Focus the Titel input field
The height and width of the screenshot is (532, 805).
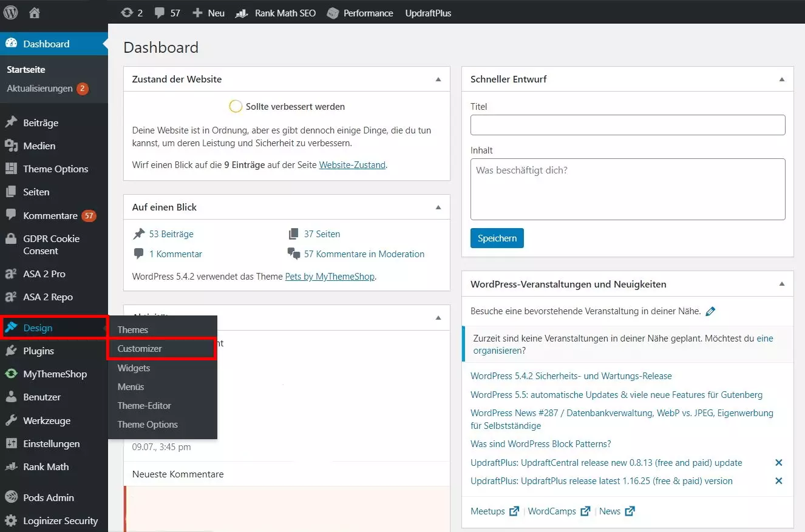(628, 125)
